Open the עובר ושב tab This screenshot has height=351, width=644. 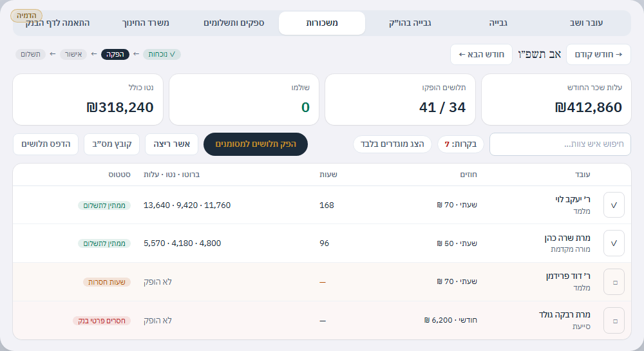pyautogui.click(x=586, y=23)
